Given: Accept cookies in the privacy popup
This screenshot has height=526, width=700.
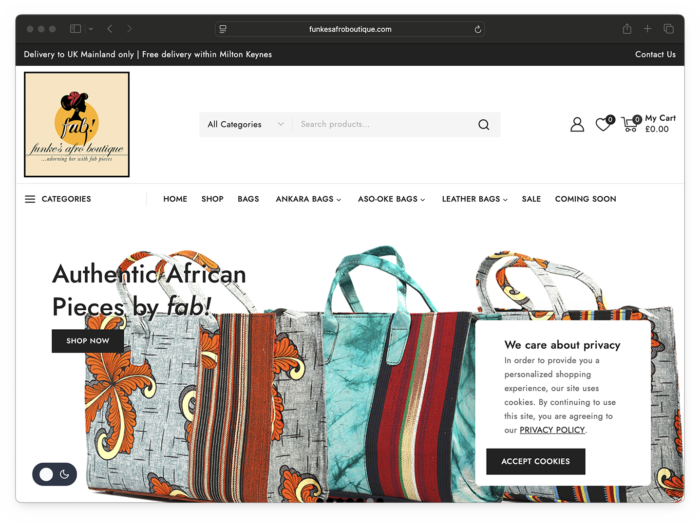Looking at the screenshot, I should [535, 461].
